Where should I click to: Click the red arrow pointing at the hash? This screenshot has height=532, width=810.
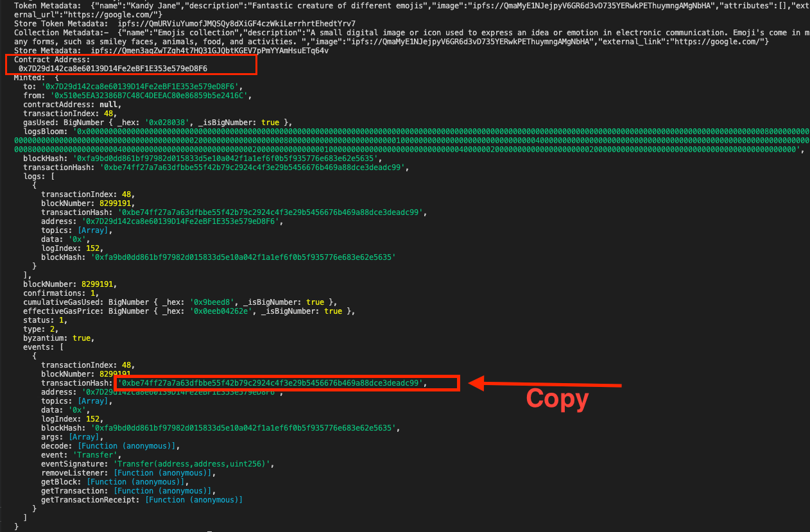(546, 384)
